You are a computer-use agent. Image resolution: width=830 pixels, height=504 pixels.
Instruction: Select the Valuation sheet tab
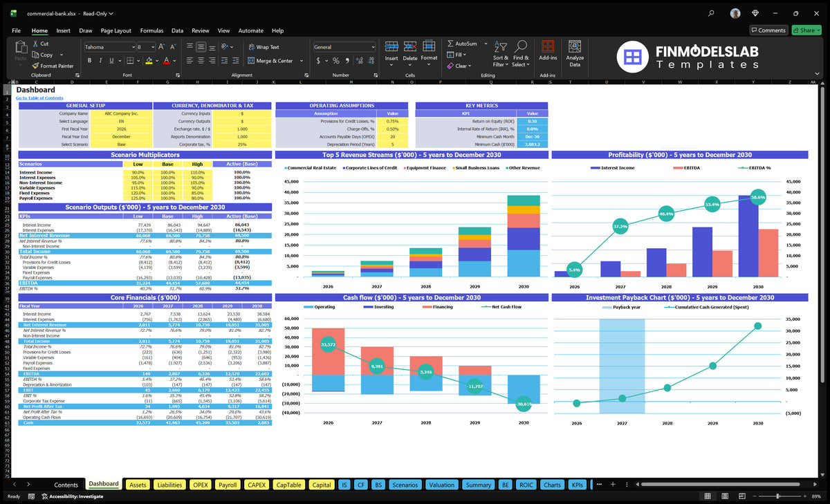click(441, 485)
